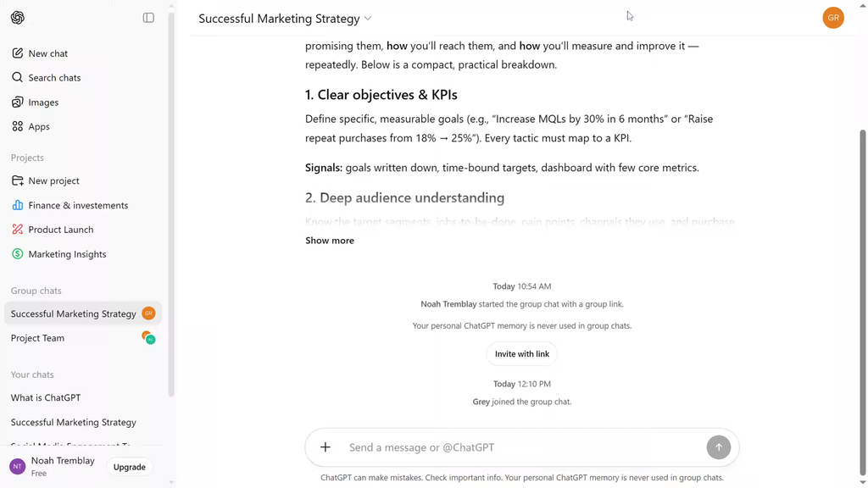Toggle the sidebar panel icon
This screenshot has width=868, height=488.
148,18
